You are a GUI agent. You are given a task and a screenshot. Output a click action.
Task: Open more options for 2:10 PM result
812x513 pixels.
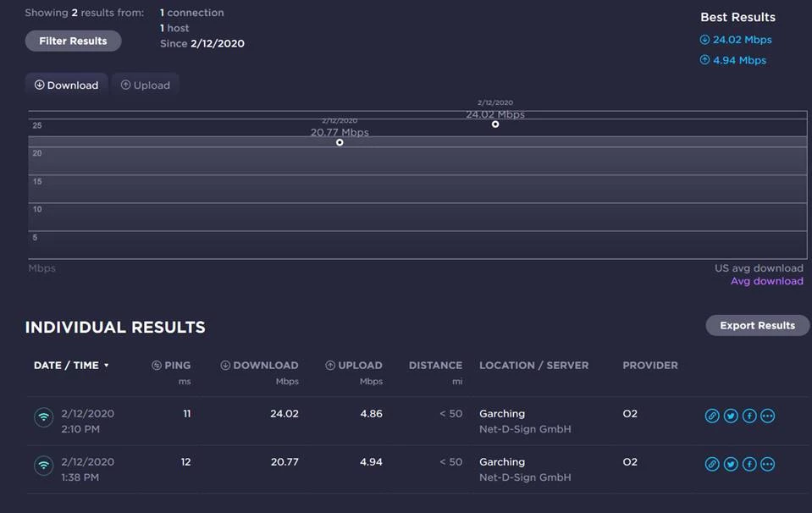coord(767,416)
